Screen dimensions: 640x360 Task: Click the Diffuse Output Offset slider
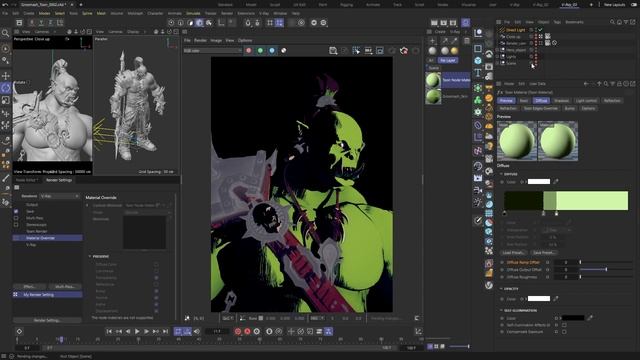[606, 270]
